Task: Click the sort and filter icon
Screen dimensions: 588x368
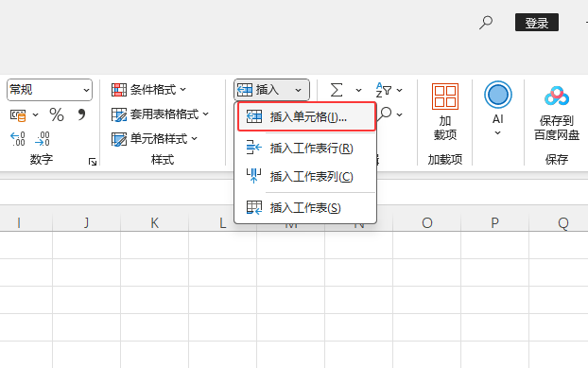Action: pos(384,90)
